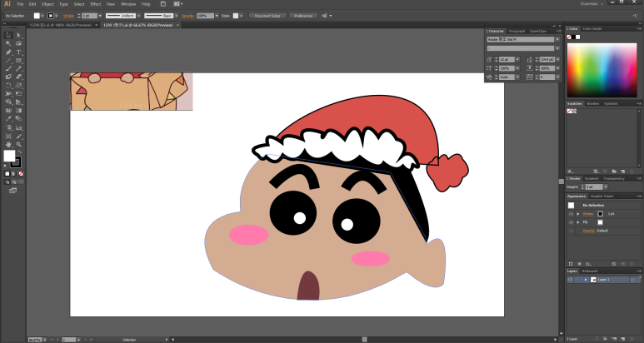Select the Rectangle tool

[18, 61]
